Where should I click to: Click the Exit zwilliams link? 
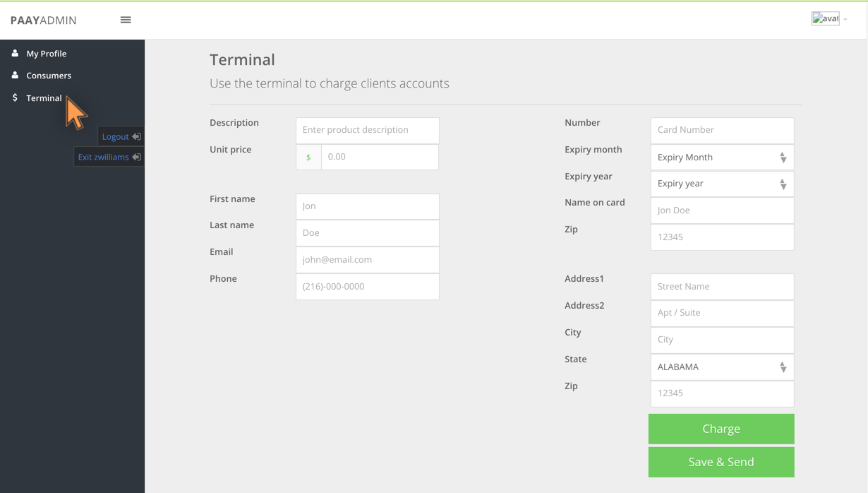109,157
